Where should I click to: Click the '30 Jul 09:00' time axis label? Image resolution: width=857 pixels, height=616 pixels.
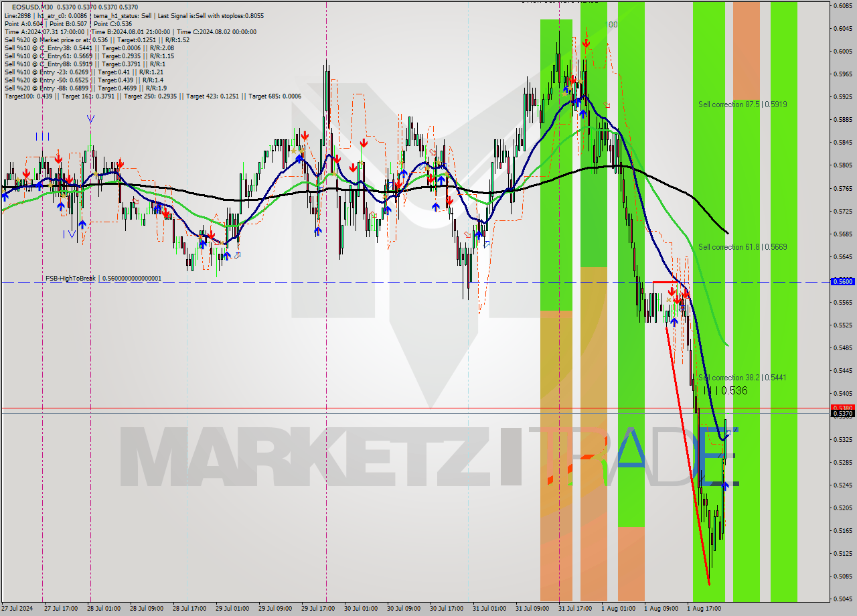pyautogui.click(x=405, y=609)
